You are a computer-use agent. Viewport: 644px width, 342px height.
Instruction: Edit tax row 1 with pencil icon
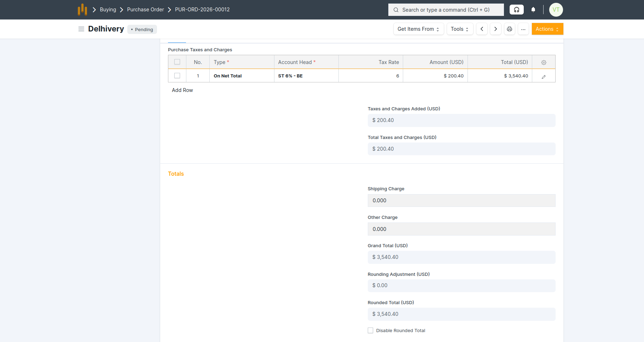click(x=544, y=76)
